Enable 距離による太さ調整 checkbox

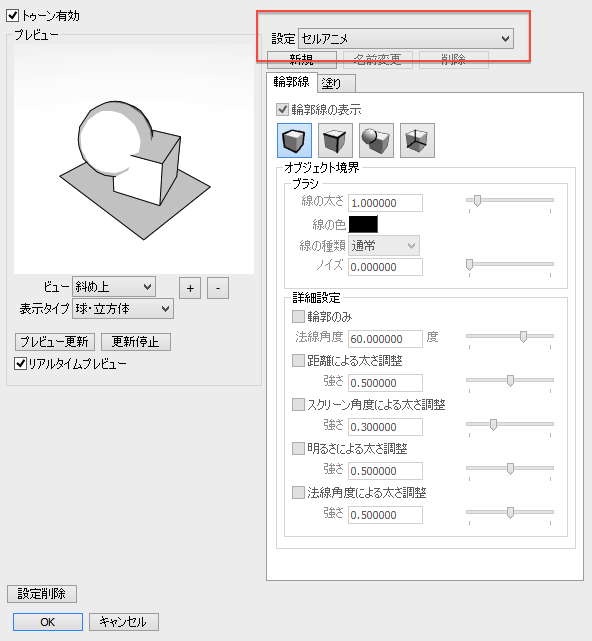[298, 360]
